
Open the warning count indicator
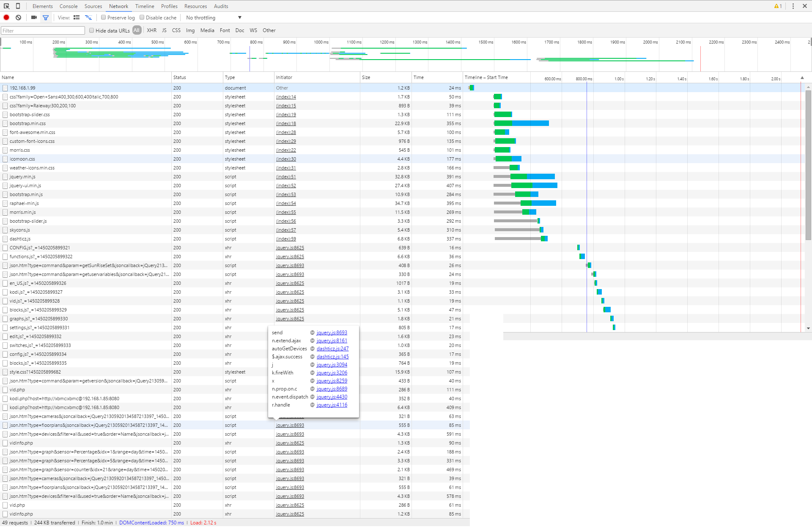pos(778,6)
